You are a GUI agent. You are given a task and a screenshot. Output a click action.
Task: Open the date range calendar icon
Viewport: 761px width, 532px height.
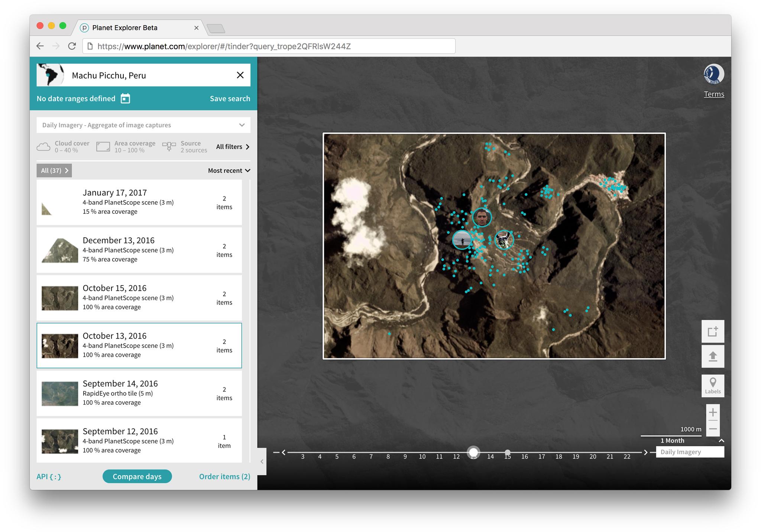pos(125,98)
